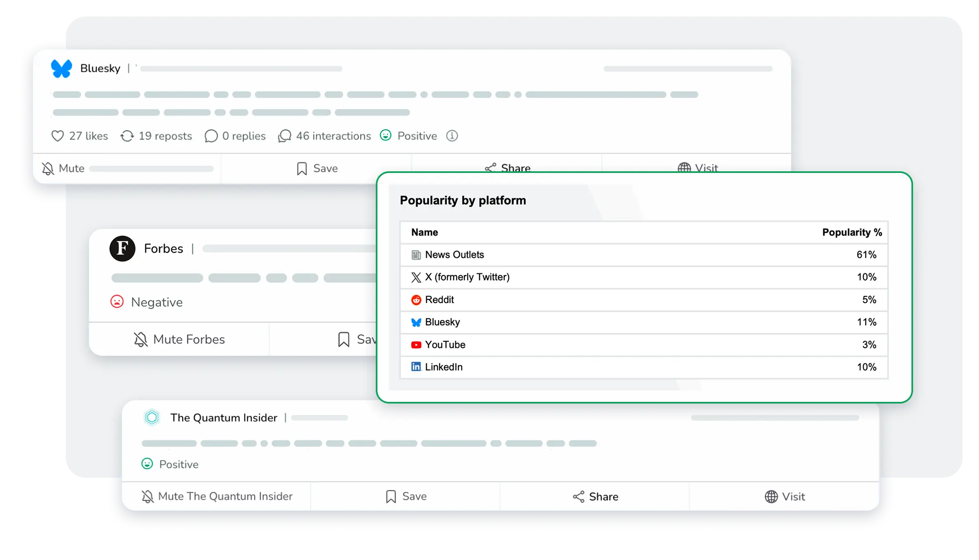
Task: Click the Reddit row in popularity table
Action: click(439, 300)
